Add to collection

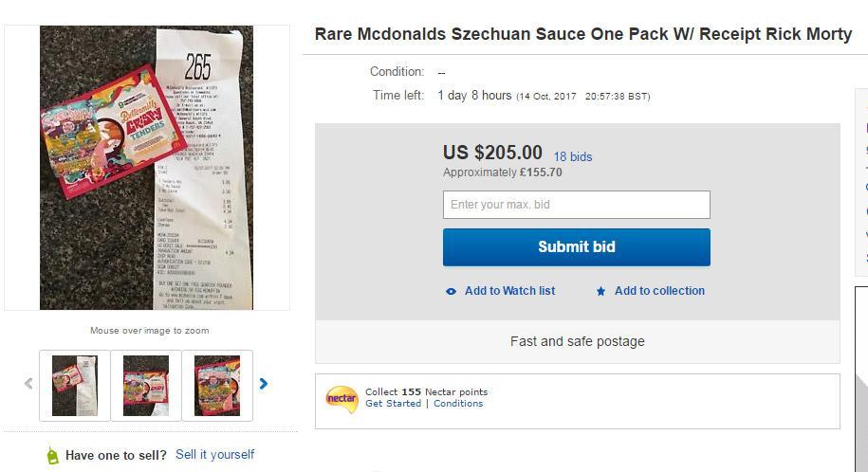tap(659, 291)
